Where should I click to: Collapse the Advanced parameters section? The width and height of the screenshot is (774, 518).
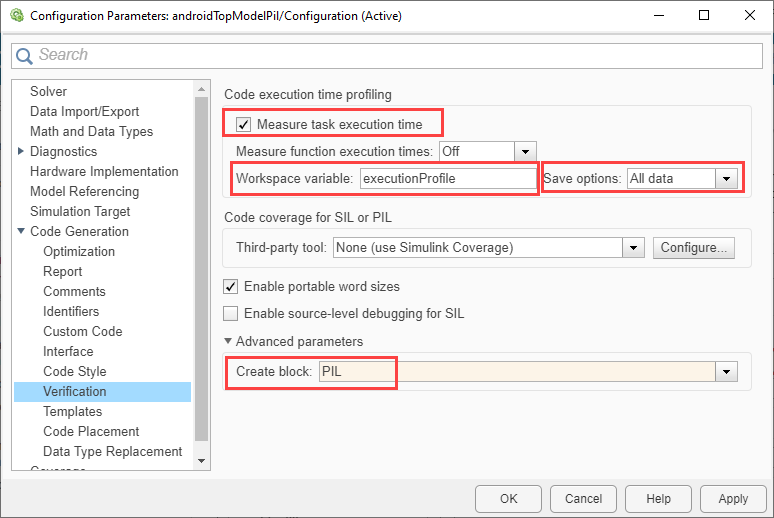point(229,342)
